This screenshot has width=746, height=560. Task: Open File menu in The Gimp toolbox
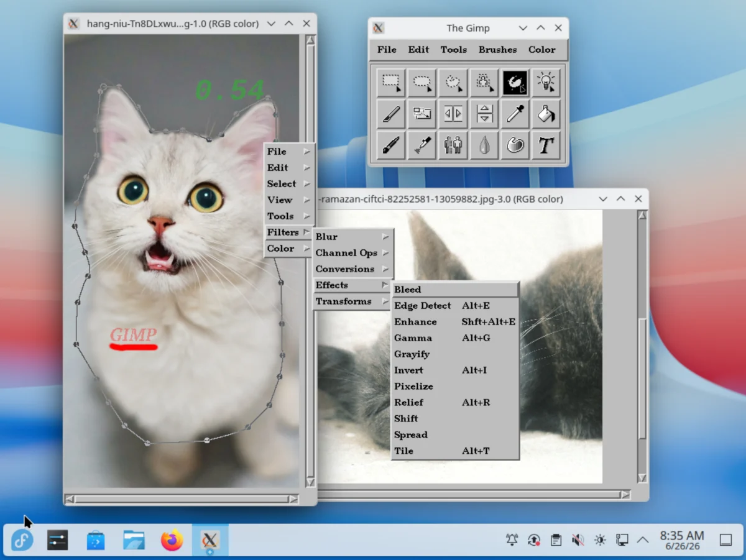click(387, 50)
